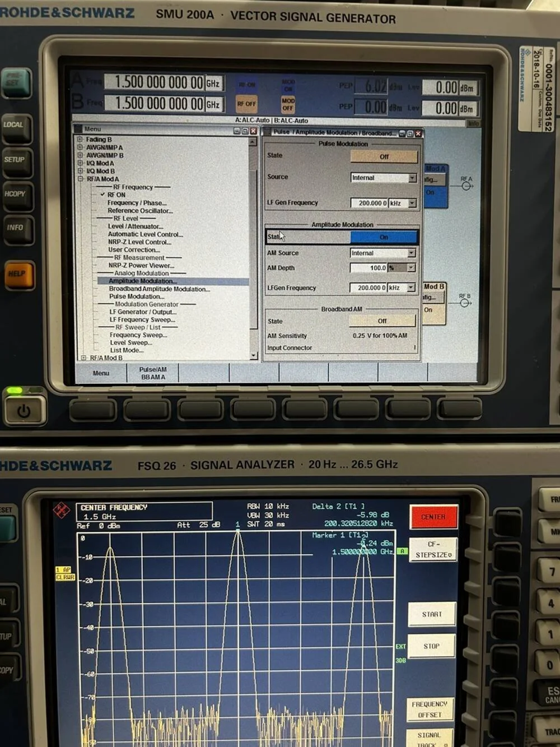The height and width of the screenshot is (747, 560).
Task: Select highlighted Amplitude Modulation... entry
Action: (x=143, y=281)
